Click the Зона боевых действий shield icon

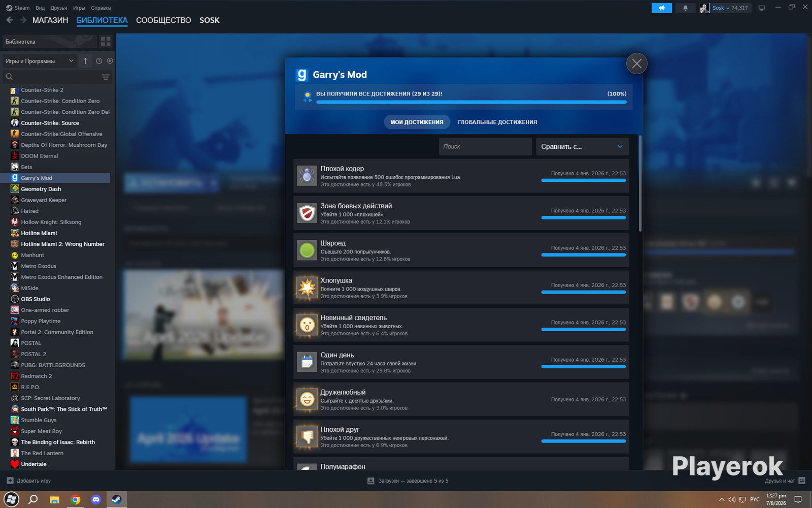[307, 213]
